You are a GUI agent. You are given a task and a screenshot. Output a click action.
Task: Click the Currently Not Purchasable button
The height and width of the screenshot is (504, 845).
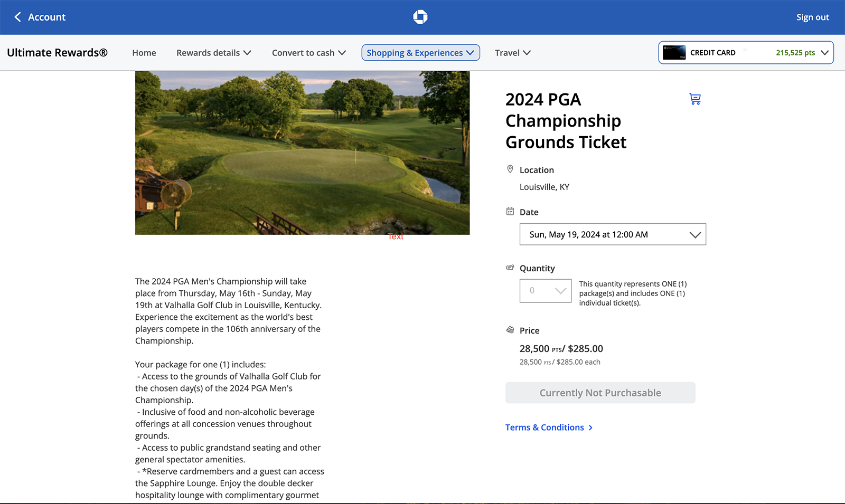[600, 393]
